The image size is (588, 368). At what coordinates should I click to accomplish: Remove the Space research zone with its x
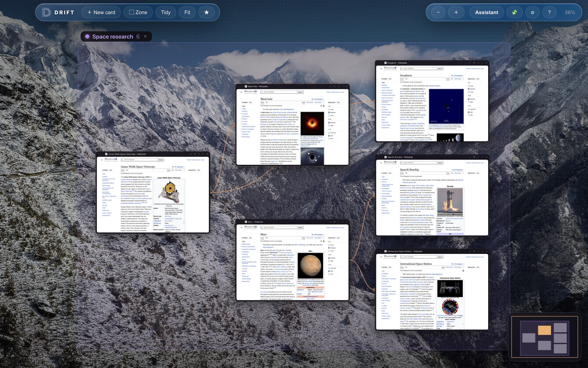(x=145, y=36)
